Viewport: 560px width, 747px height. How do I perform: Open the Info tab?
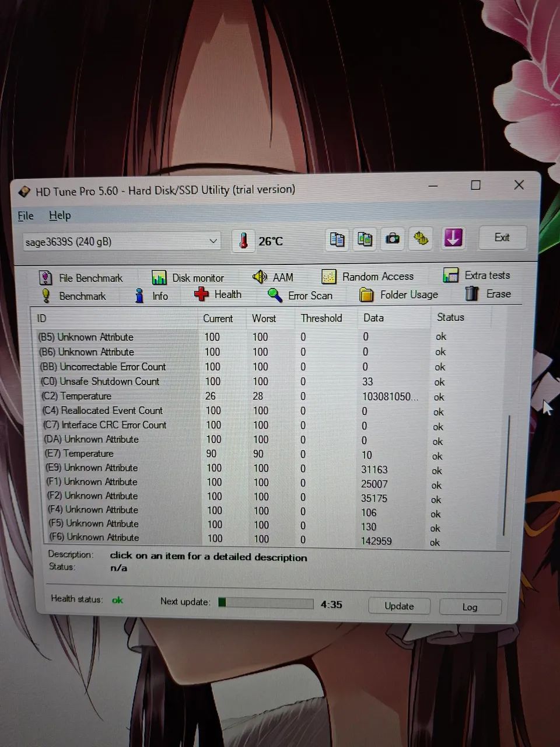pos(151,296)
